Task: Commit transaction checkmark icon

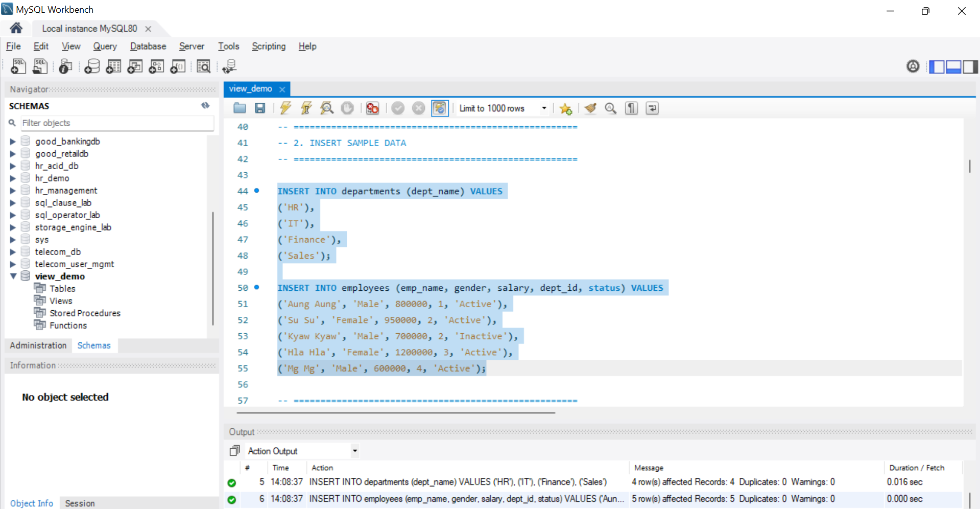Action: tap(398, 108)
